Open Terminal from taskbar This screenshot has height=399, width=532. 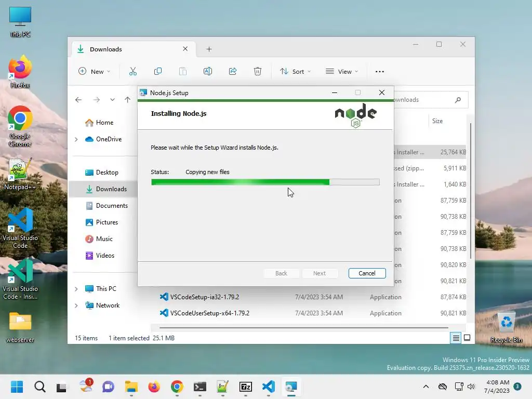(200, 387)
